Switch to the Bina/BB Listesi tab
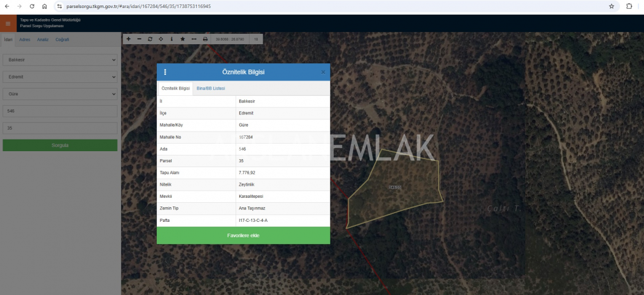The width and height of the screenshot is (644, 295). point(210,88)
